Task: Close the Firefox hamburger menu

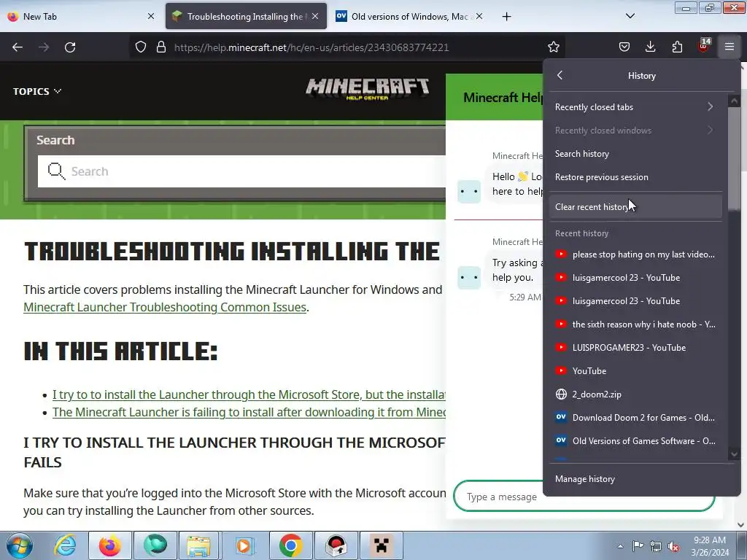Action: (729, 47)
